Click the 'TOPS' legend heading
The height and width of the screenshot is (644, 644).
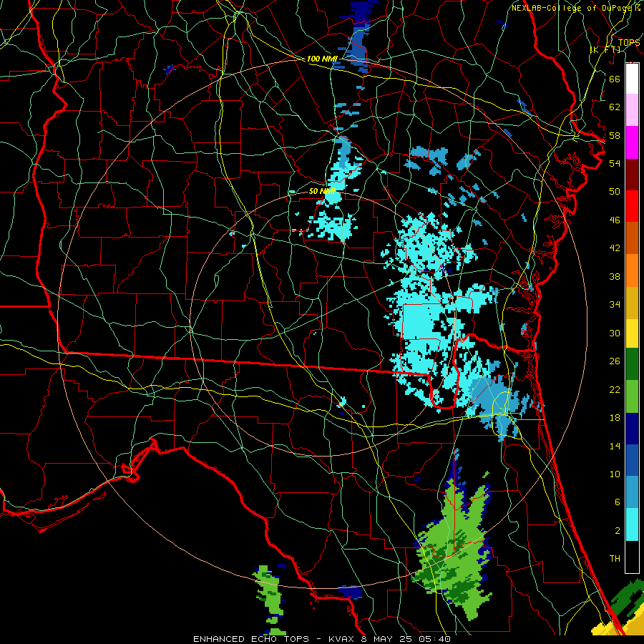pyautogui.click(x=629, y=43)
